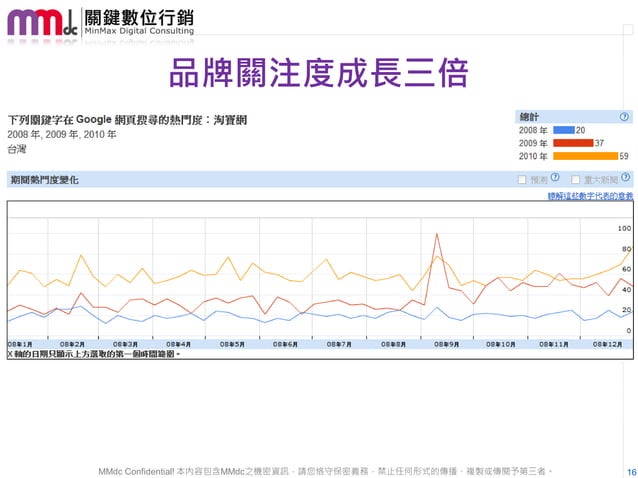Screen dimensions: 638x478
Task: Click the MinMax Digital Consulting text
Action: tap(139, 31)
